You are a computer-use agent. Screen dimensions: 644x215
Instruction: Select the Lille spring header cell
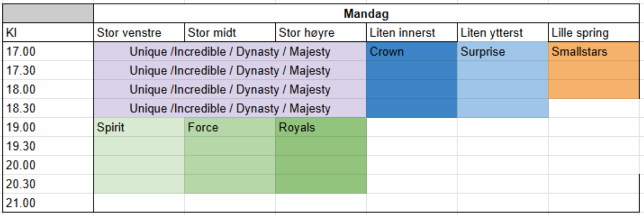[594, 33]
